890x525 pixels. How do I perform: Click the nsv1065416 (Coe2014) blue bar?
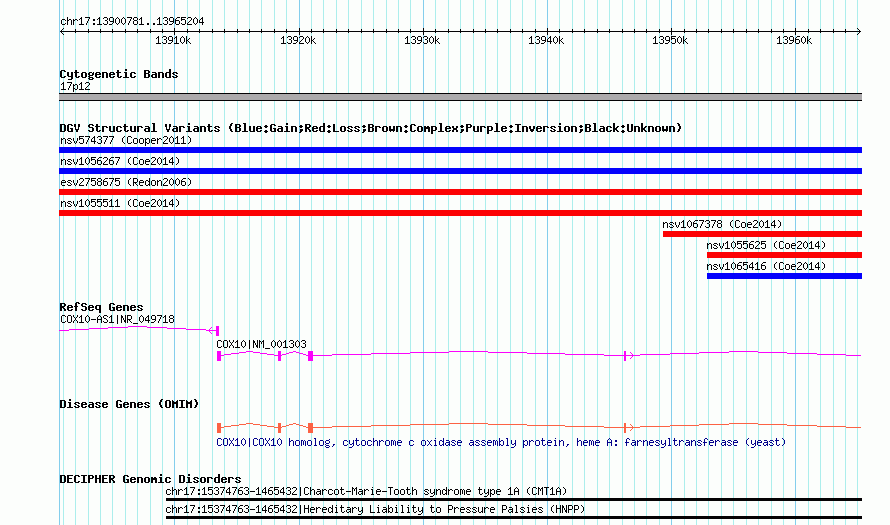coord(784,276)
